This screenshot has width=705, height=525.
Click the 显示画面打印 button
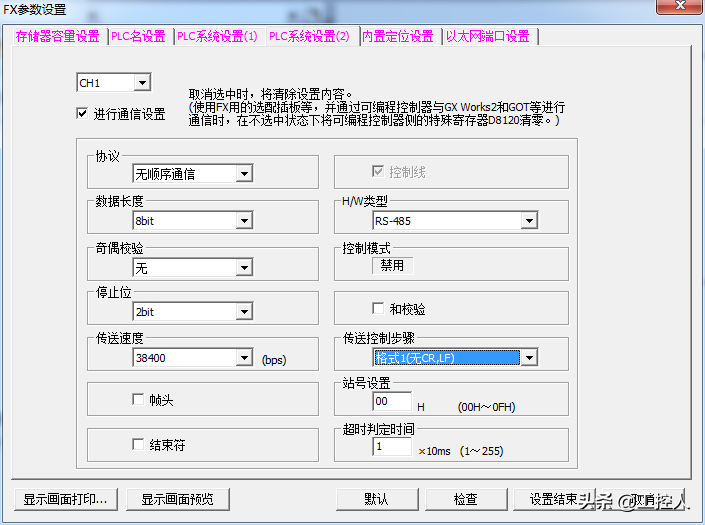66,499
